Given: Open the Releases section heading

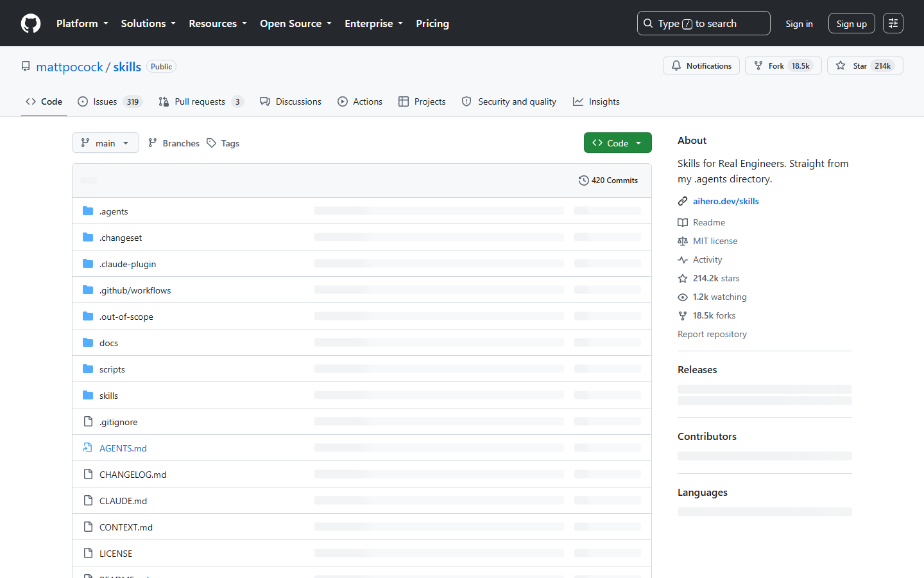Looking at the screenshot, I should [697, 369].
